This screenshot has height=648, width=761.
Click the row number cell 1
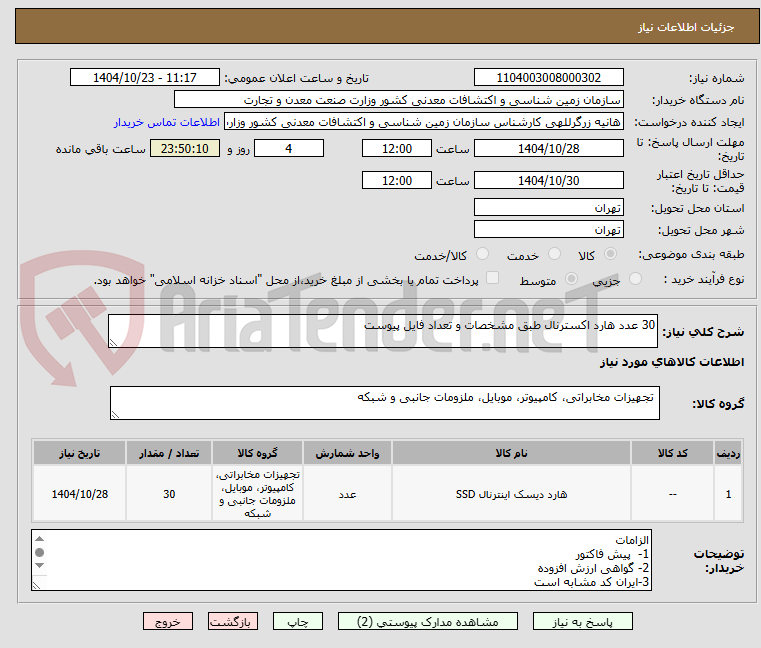(728, 494)
